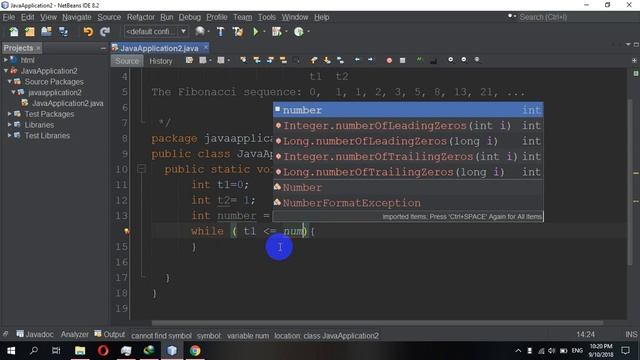
Task: Open the Refactor menu
Action: 141,17
